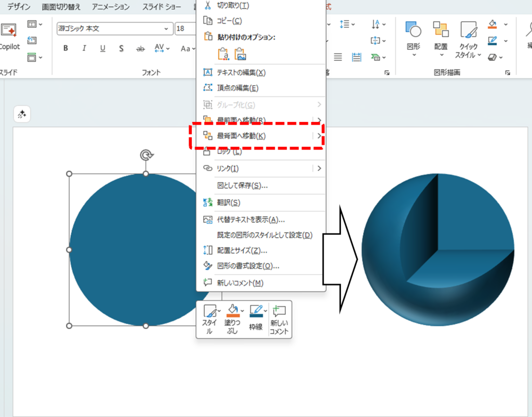Click 図として保存 in the context menu
The width and height of the screenshot is (532, 417).
pos(242,185)
